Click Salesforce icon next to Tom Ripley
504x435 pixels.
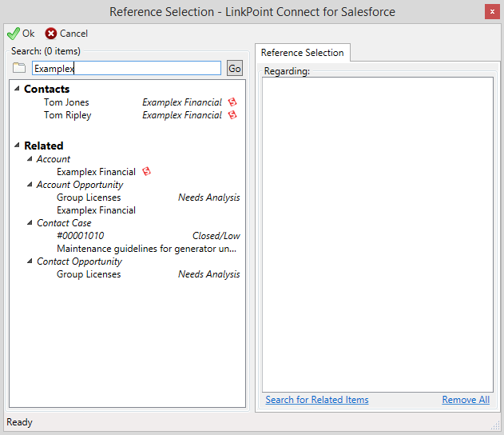click(x=232, y=115)
